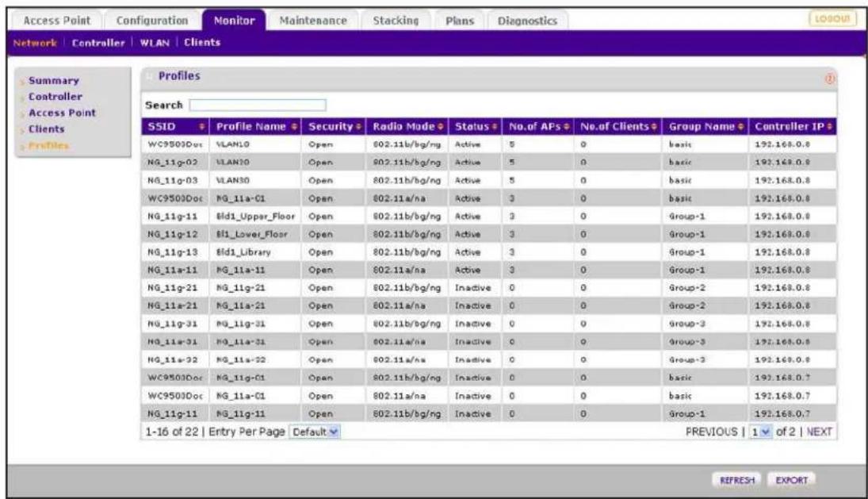Sort by Group Name column arrows
The image size is (868, 499).
point(740,127)
